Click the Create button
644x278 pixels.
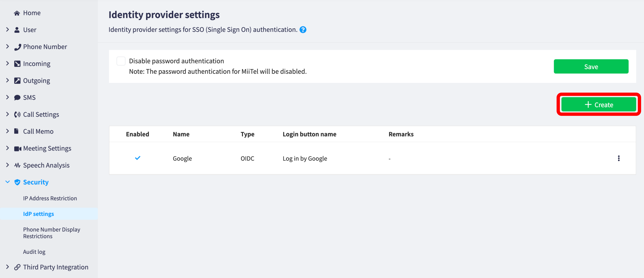(598, 104)
